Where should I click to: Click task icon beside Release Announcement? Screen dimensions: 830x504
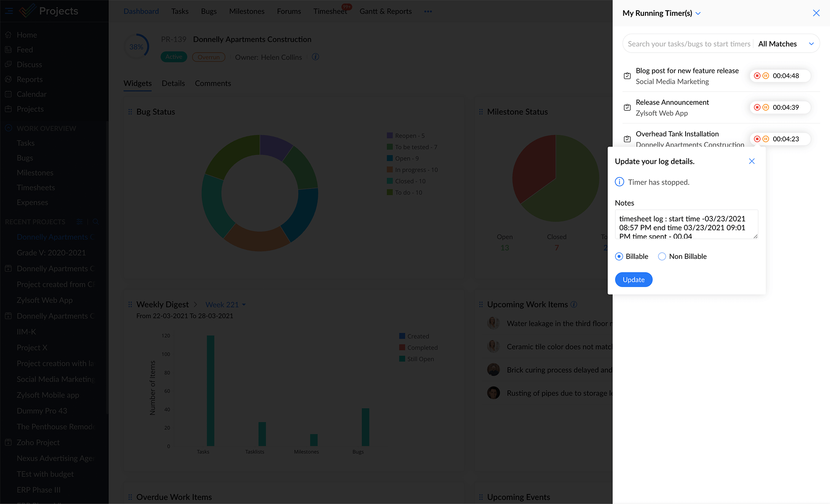pos(627,107)
